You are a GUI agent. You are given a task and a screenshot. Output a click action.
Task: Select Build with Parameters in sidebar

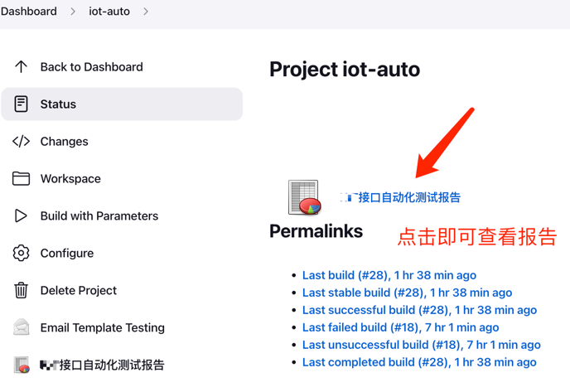99,215
